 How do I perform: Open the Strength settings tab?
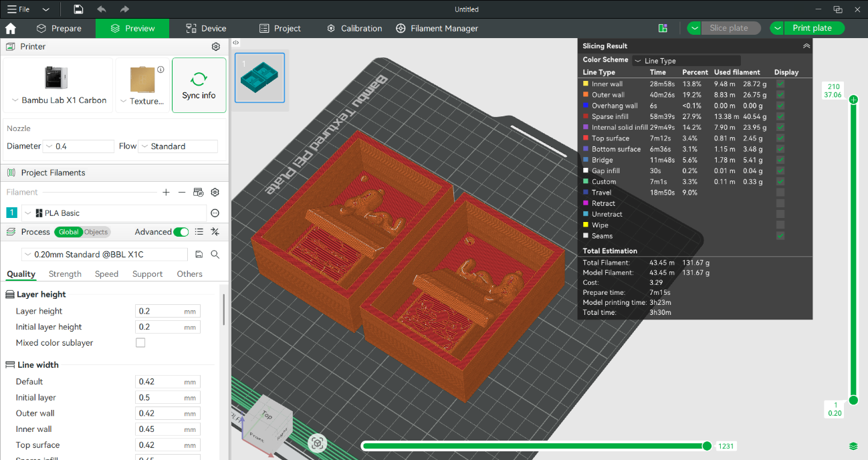click(65, 274)
